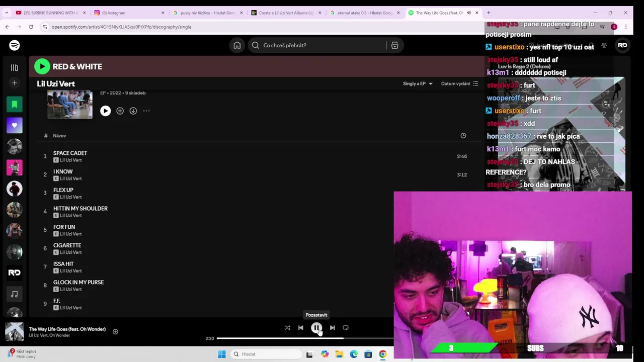Open the Windows Start menu

pos(221,354)
